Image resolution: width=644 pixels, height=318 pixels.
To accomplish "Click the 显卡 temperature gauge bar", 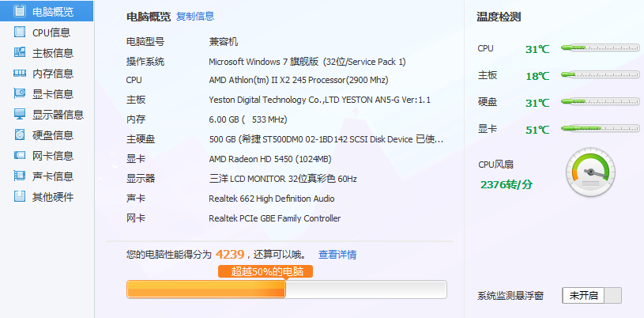I will (x=600, y=129).
